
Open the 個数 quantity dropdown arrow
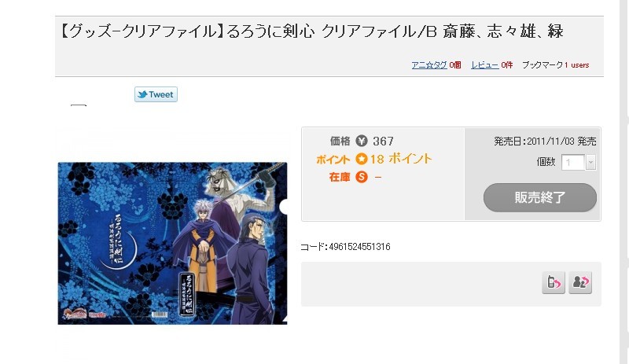(x=590, y=163)
